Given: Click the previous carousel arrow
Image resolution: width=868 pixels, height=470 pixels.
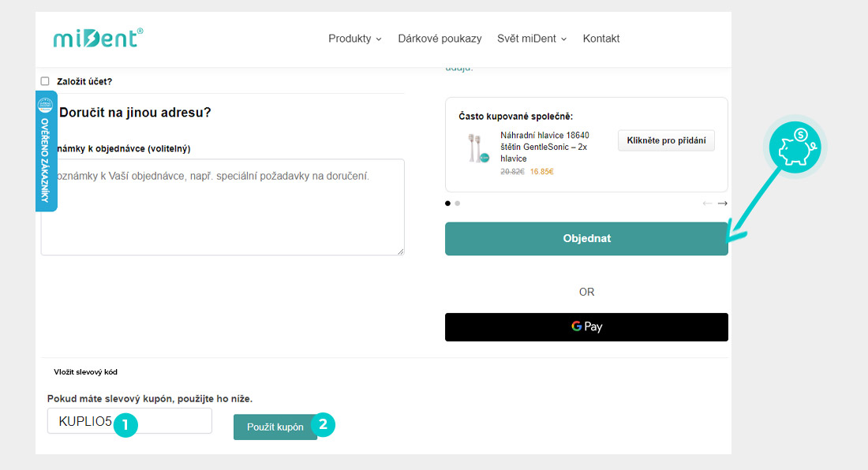Looking at the screenshot, I should point(707,203).
